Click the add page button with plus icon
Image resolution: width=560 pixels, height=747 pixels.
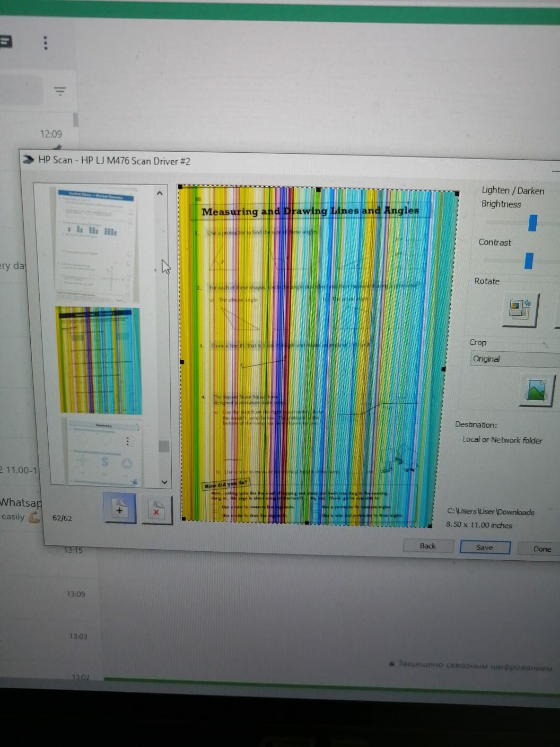click(x=120, y=509)
